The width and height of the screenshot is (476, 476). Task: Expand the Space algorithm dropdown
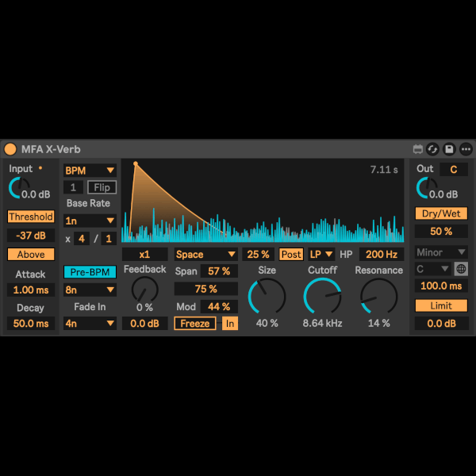pos(205,255)
